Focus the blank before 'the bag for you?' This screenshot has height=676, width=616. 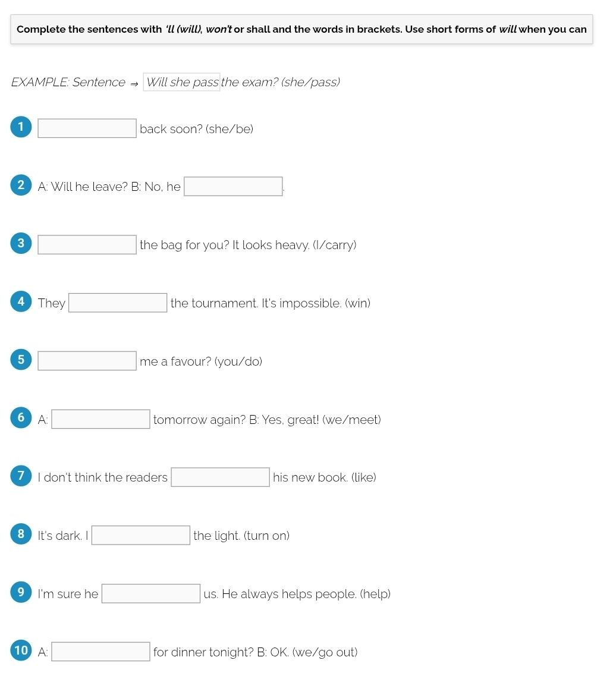[x=87, y=245]
